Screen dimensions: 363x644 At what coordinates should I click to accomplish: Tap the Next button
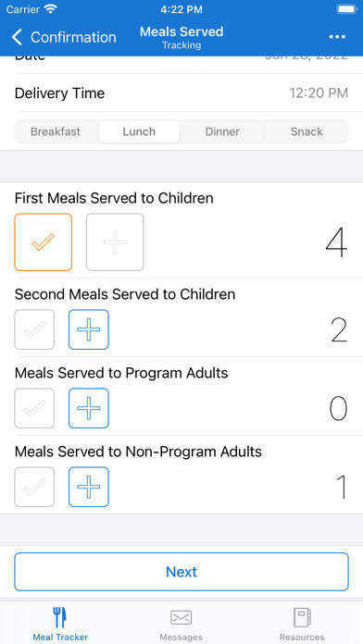coord(181,572)
